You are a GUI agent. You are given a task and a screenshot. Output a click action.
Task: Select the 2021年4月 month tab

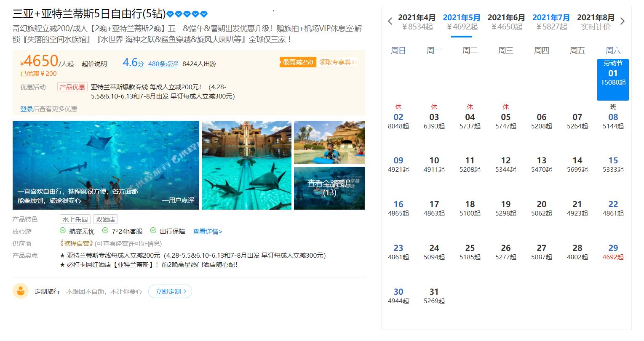coord(417,22)
